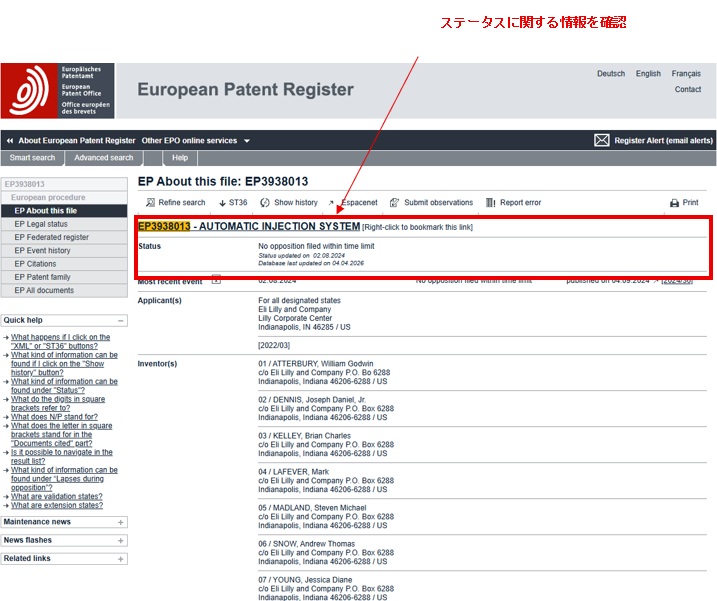This screenshot has height=601, width=717.
Task: Click the Show history clock icon
Action: click(x=265, y=203)
